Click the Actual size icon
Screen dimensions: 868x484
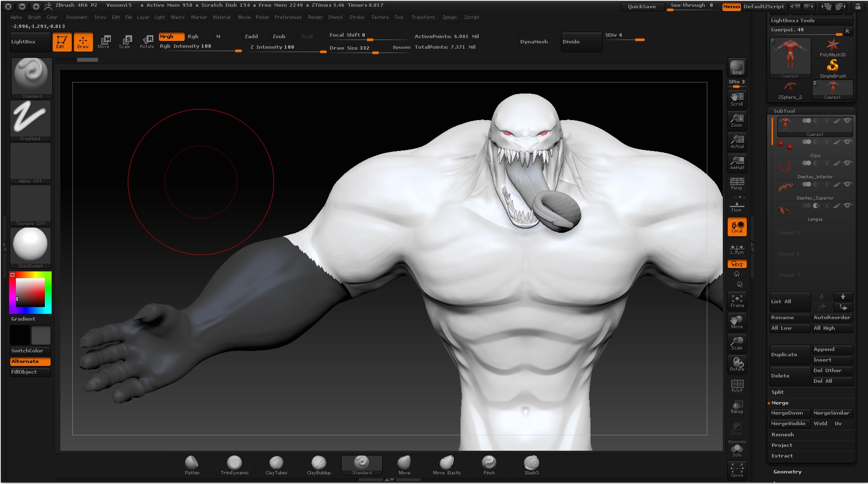[737, 141]
